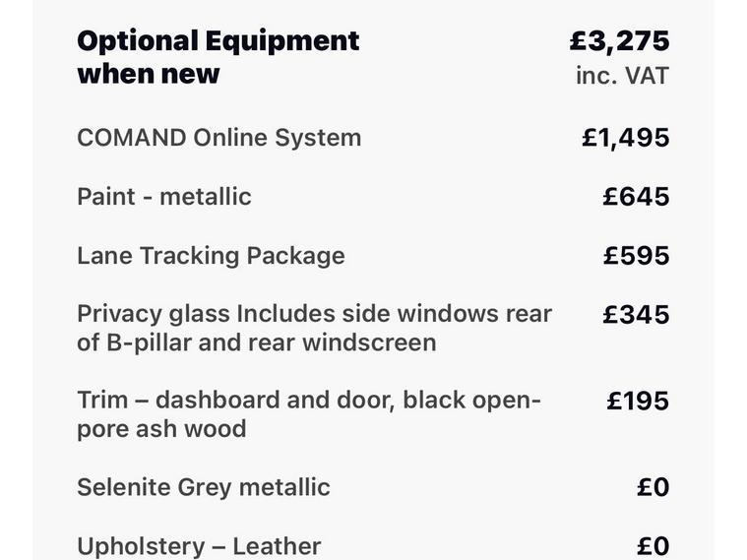Select the Upholstery – Leather item

[x=199, y=546]
